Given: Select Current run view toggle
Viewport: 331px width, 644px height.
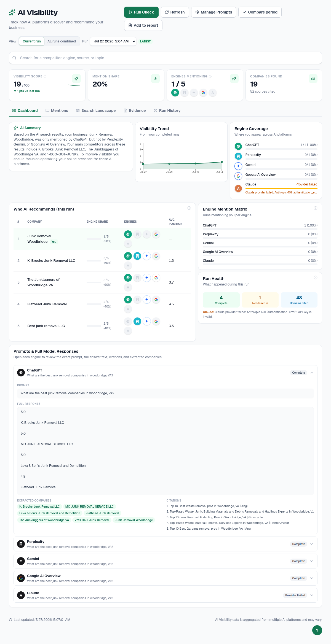Looking at the screenshot, I should [x=32, y=41].
